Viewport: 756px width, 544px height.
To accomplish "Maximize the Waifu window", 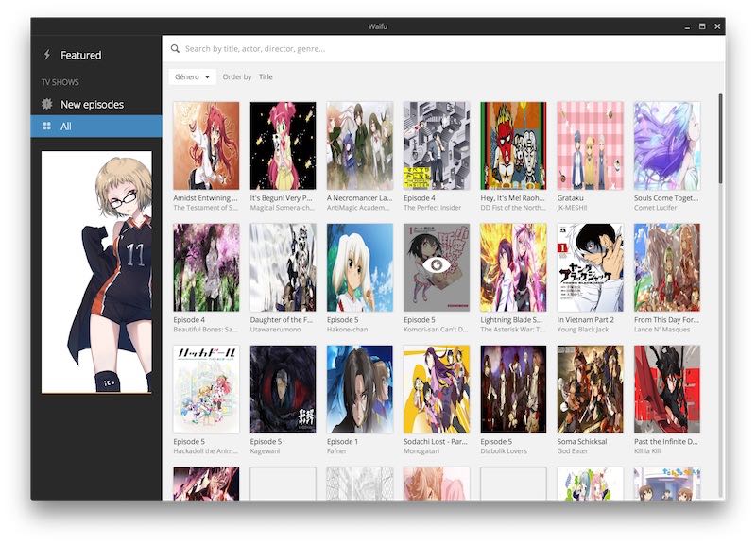I will tap(702, 26).
